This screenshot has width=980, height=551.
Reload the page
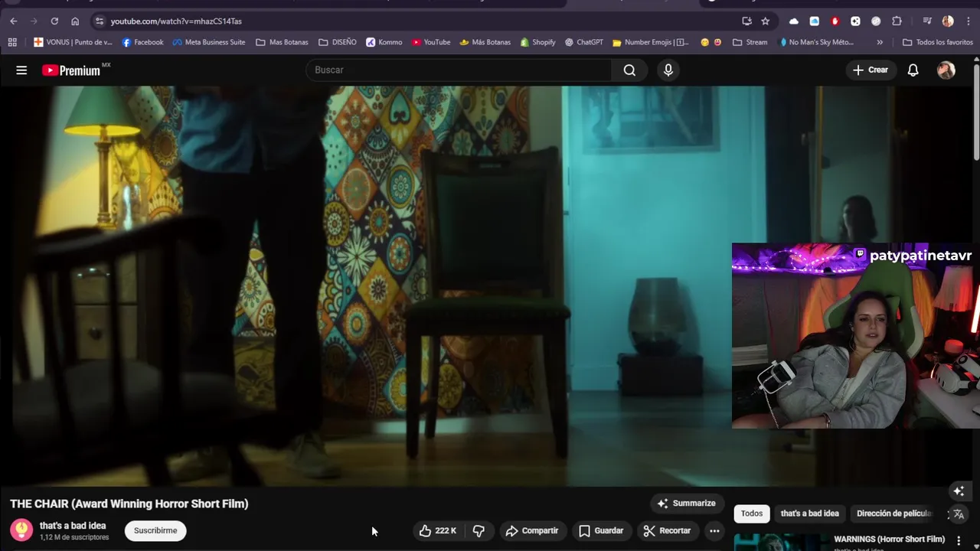point(54,21)
